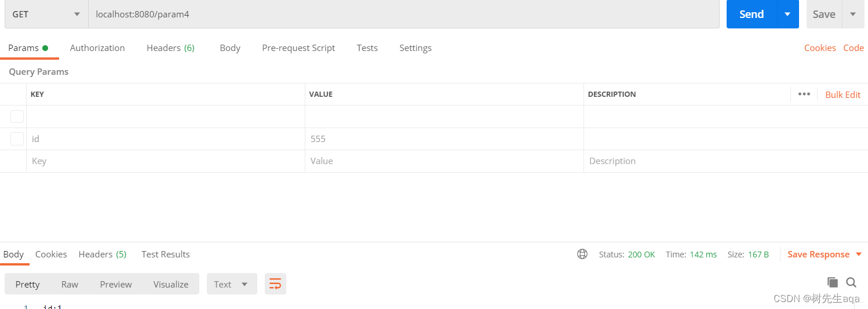Open the Text response format dropdown
868x309 pixels.
point(232,284)
